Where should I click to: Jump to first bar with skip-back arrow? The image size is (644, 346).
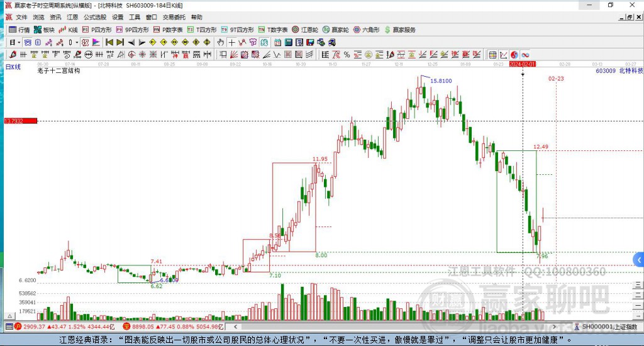(x=109, y=42)
